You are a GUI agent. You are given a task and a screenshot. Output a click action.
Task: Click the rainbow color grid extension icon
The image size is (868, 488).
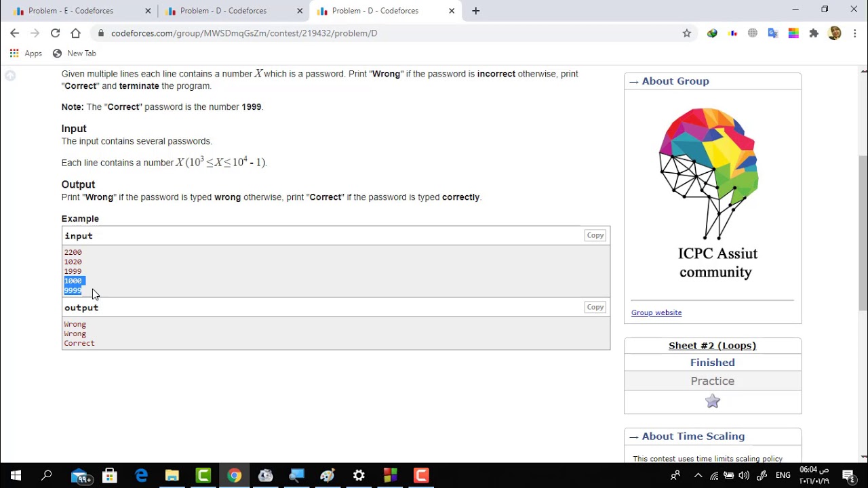[x=793, y=33]
